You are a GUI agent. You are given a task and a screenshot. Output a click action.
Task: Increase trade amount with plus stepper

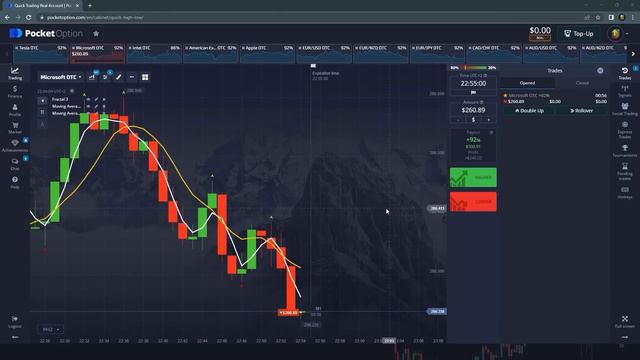(489, 120)
